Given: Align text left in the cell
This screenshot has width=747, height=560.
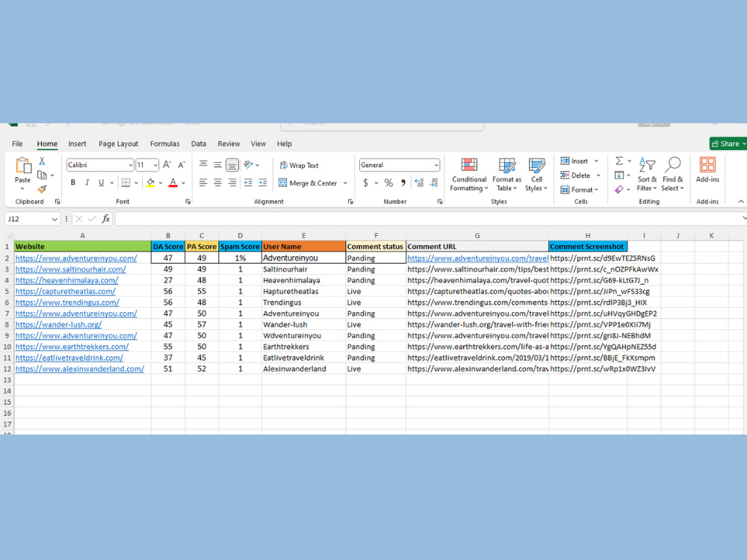Looking at the screenshot, I should click(203, 182).
